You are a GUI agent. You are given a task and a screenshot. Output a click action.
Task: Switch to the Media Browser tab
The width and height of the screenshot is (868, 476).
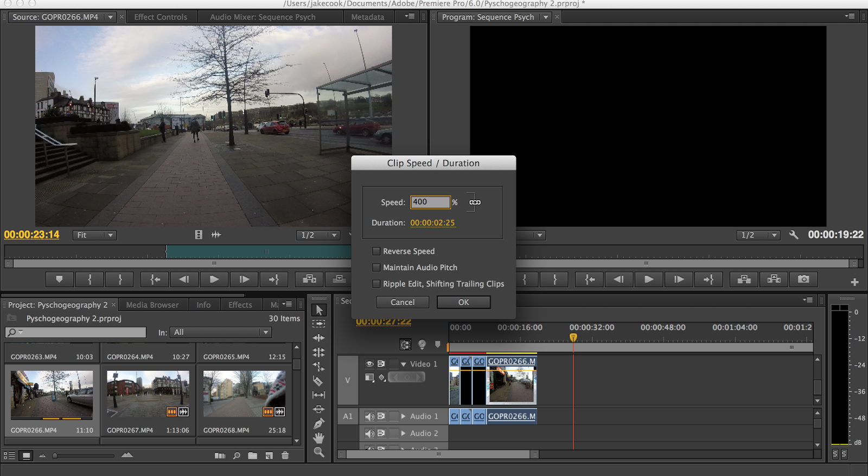[152, 305]
